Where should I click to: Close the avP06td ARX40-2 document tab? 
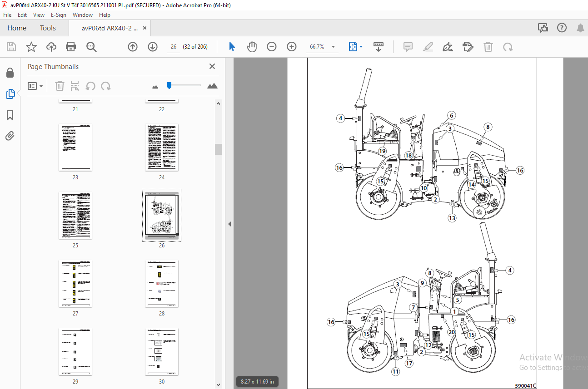pyautogui.click(x=145, y=28)
